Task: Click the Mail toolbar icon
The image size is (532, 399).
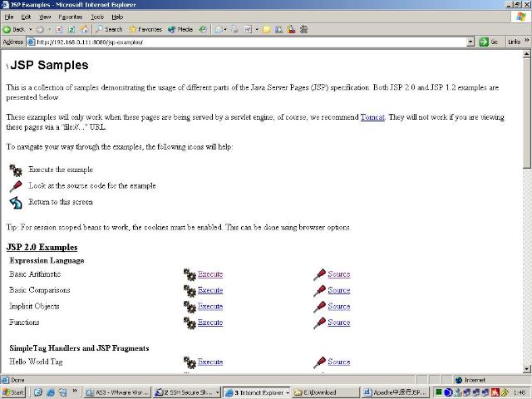Action: point(219,30)
